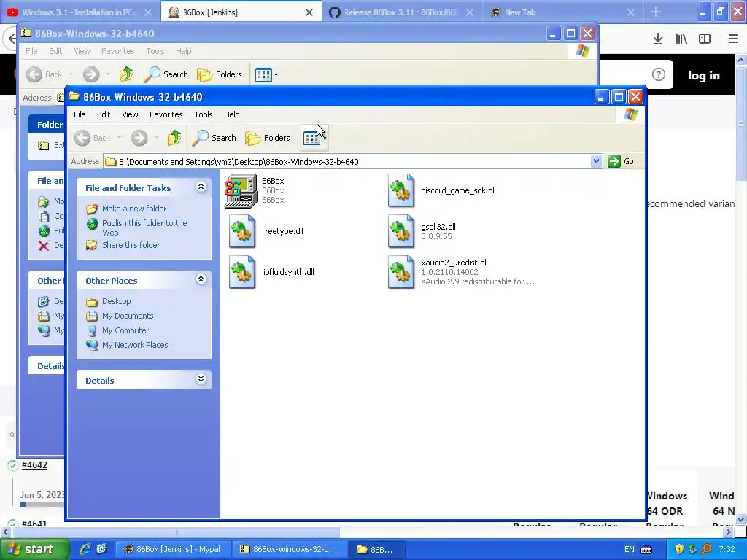Viewport: 747px width, 560px height.
Task: Open Favorites menu in back explorer window
Action: click(x=117, y=51)
